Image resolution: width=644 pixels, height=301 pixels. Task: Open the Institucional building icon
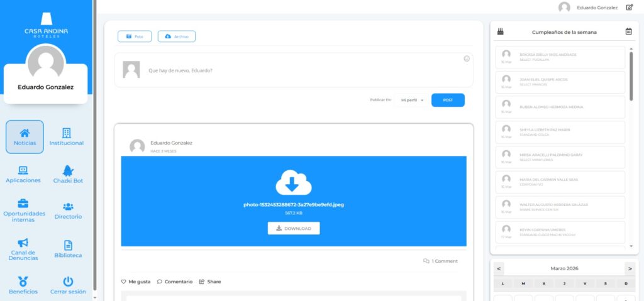pyautogui.click(x=67, y=133)
